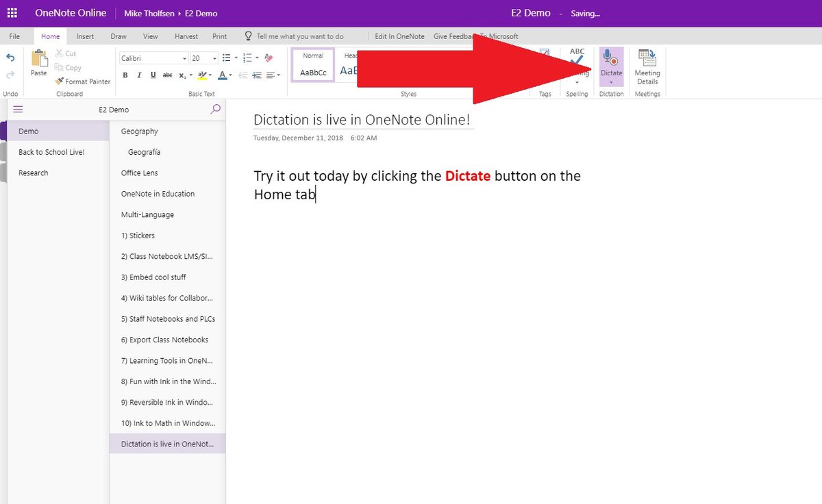
Task: Open the 3) Embed cool stuff page
Action: pos(167,277)
